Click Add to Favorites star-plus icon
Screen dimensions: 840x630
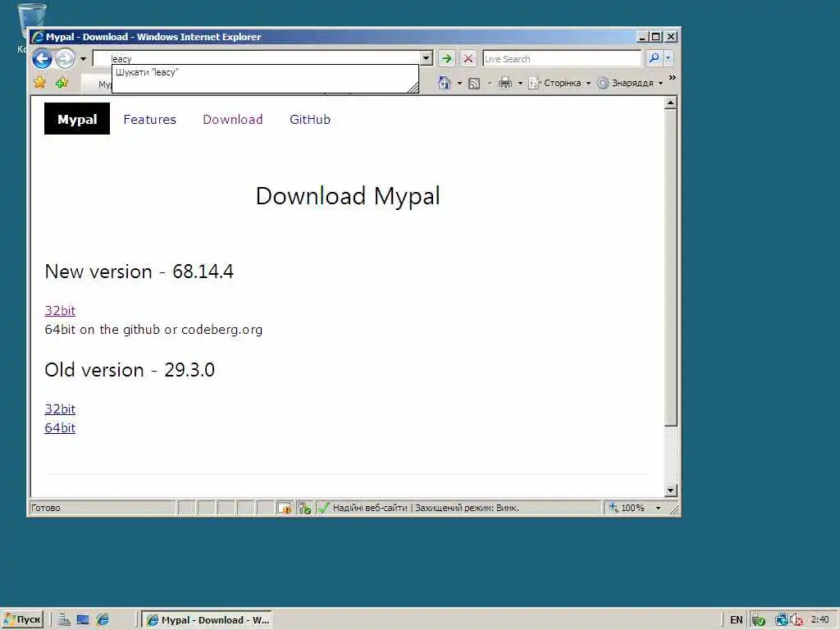[62, 83]
